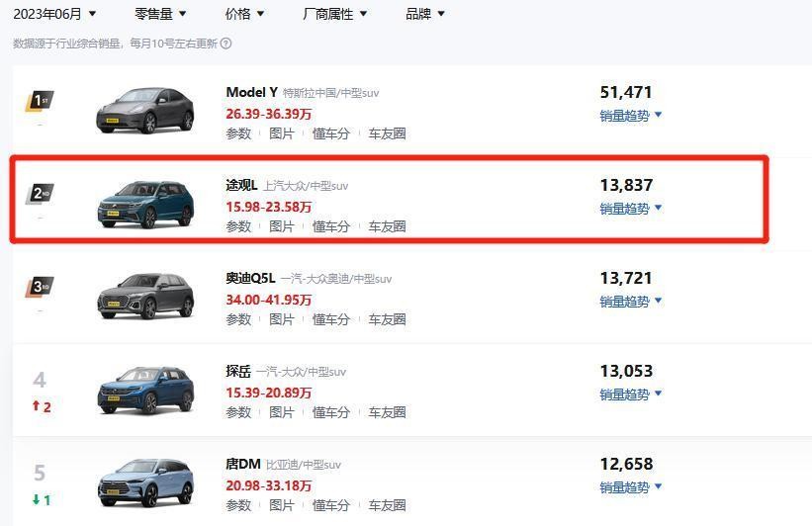View 图片 for 途观L
Viewport: 812px width, 526px height.
tap(282, 226)
